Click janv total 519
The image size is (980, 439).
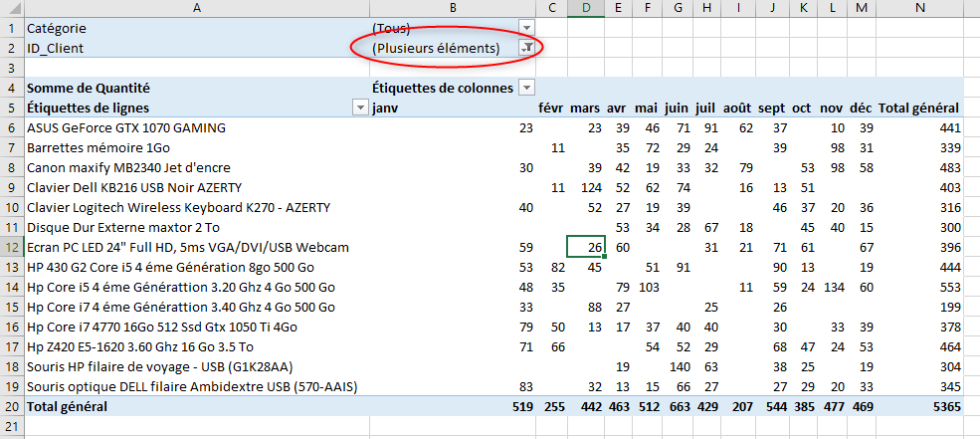pos(523,406)
